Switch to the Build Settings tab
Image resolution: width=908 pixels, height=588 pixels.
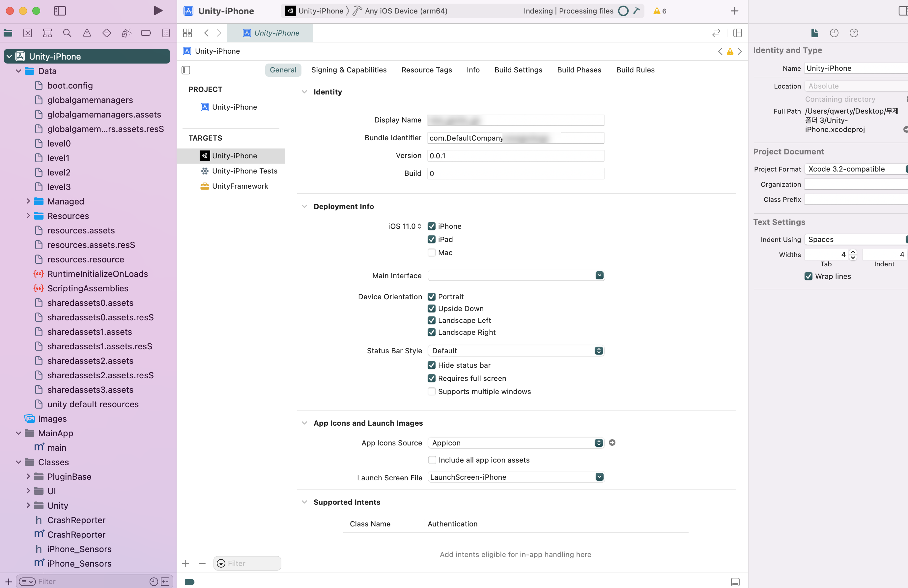pos(518,70)
